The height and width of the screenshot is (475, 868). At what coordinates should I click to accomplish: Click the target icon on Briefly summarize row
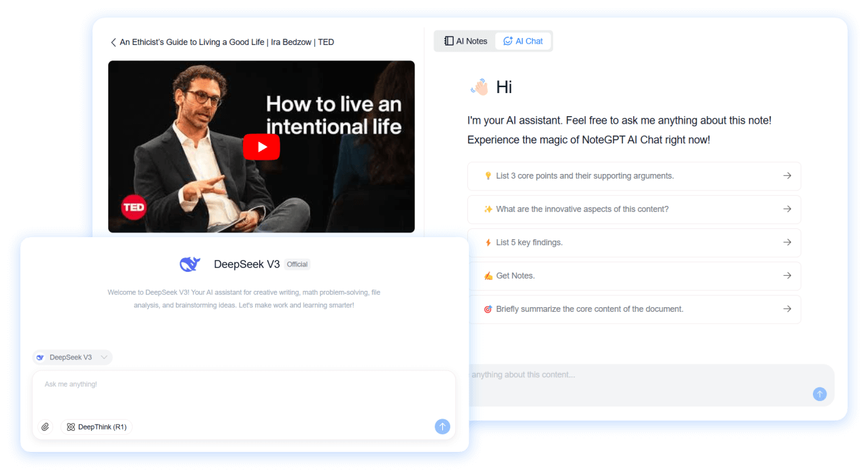(x=488, y=309)
